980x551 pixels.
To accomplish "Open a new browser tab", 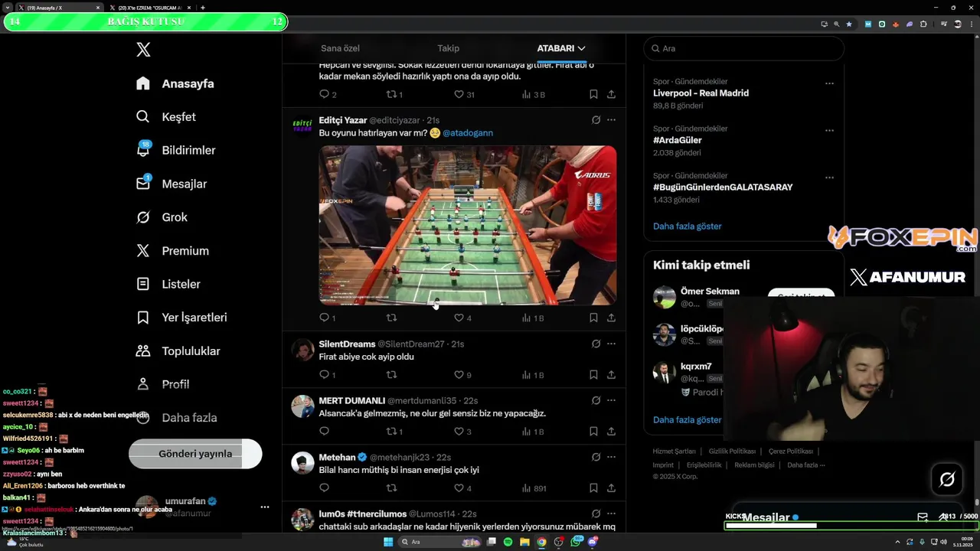I will (202, 8).
